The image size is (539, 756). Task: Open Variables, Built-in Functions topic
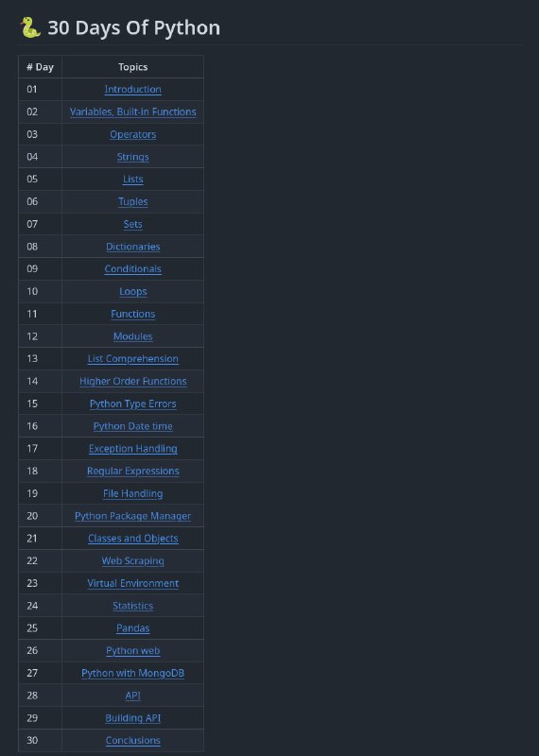pos(132,112)
